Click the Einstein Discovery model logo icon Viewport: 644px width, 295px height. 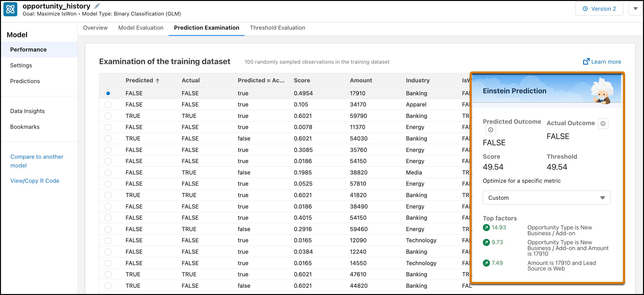click(x=10, y=9)
